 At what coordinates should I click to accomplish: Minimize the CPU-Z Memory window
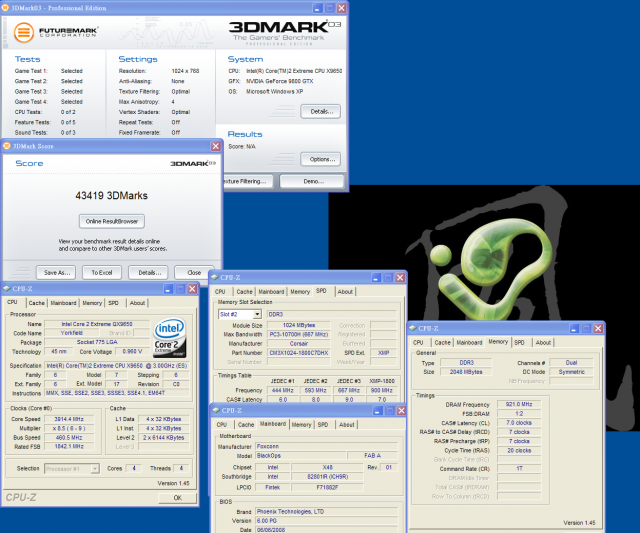click(574, 328)
